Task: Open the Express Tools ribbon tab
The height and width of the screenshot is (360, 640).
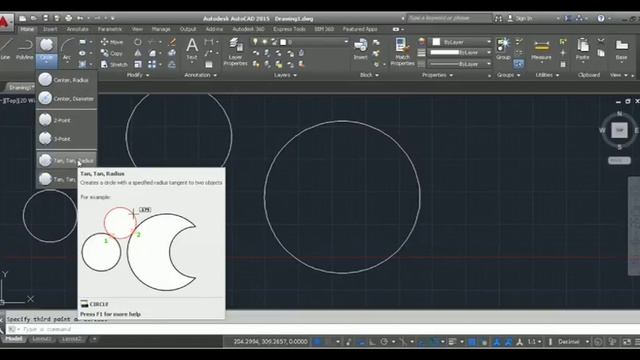Action: click(x=289, y=29)
